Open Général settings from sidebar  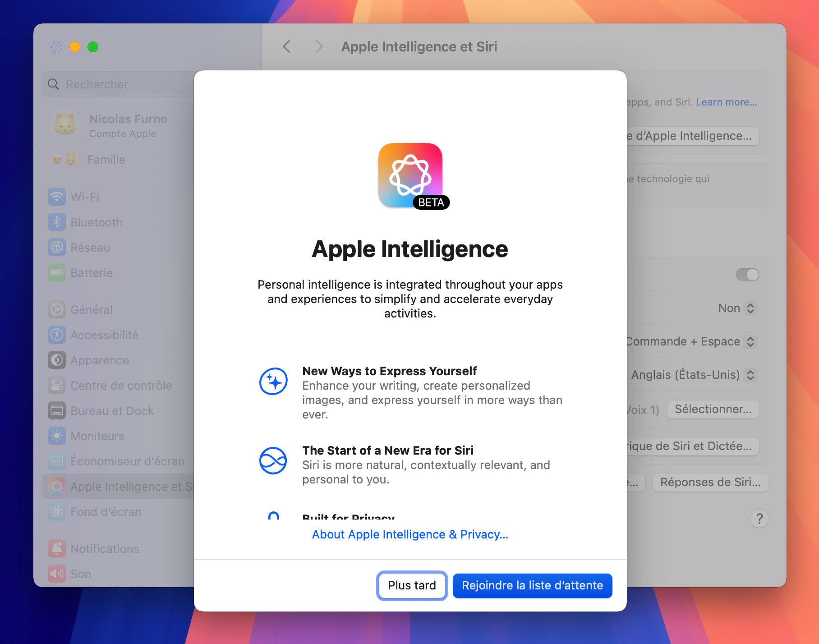point(91,309)
